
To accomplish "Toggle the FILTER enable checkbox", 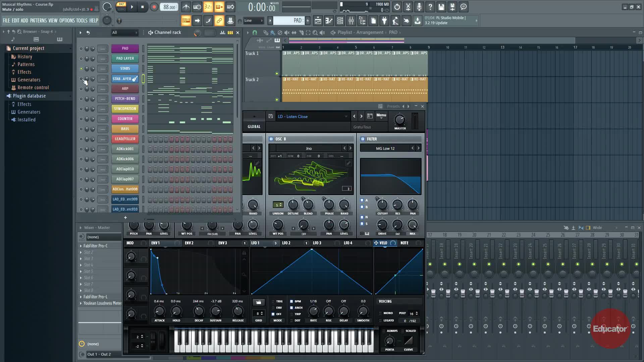I will click(x=363, y=139).
